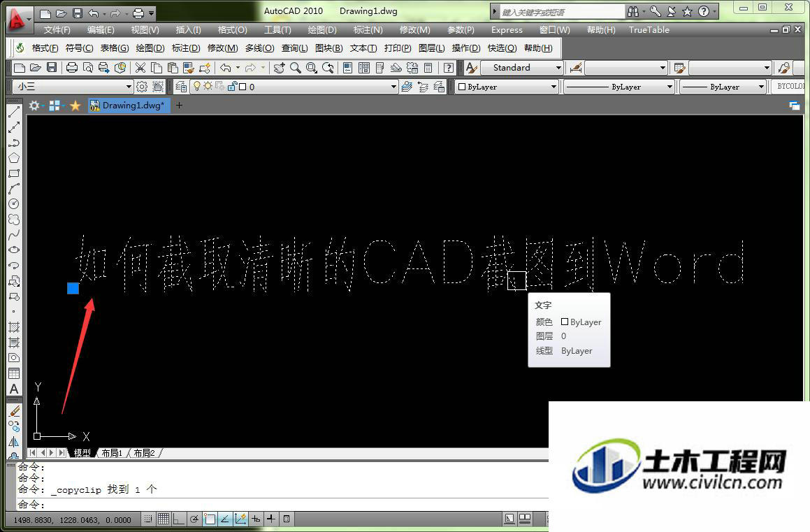Image resolution: width=810 pixels, height=532 pixels.
Task: Open the 绘图(D) menu in main menu bar
Action: (322, 30)
